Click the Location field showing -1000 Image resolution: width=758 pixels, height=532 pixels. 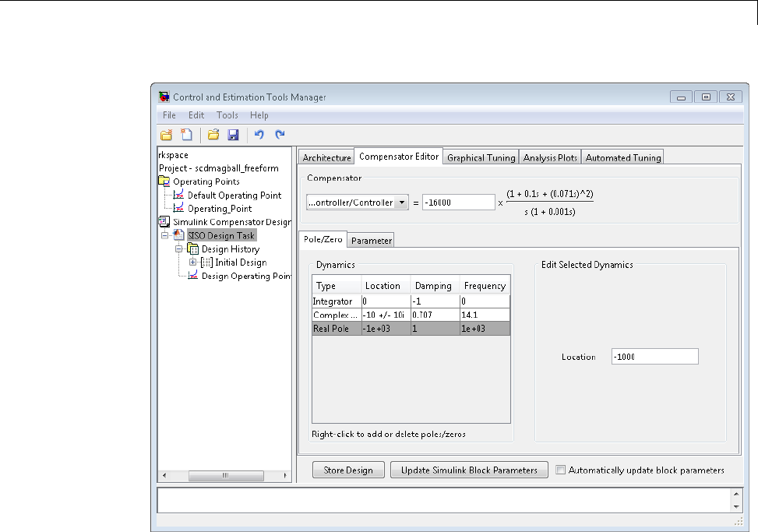pos(654,357)
